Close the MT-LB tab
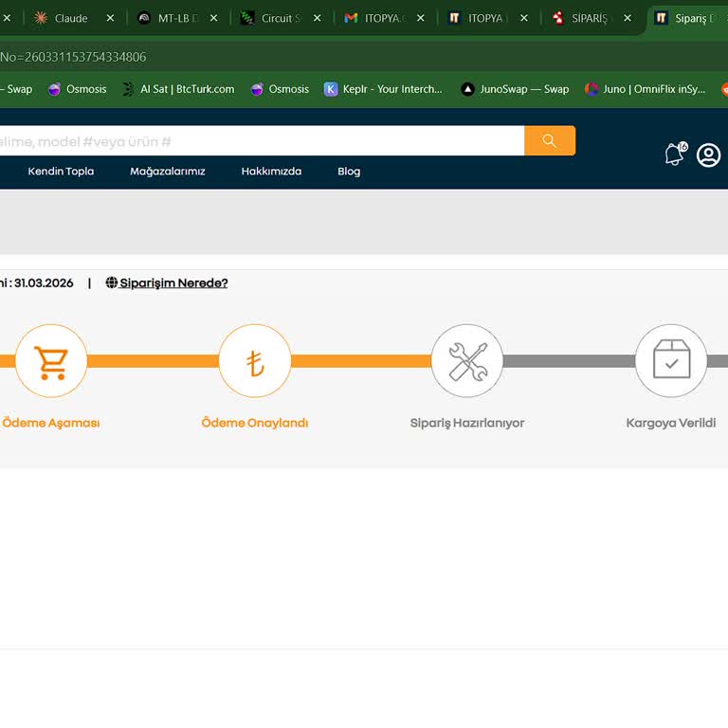Image resolution: width=728 pixels, height=728 pixels. 213,18
